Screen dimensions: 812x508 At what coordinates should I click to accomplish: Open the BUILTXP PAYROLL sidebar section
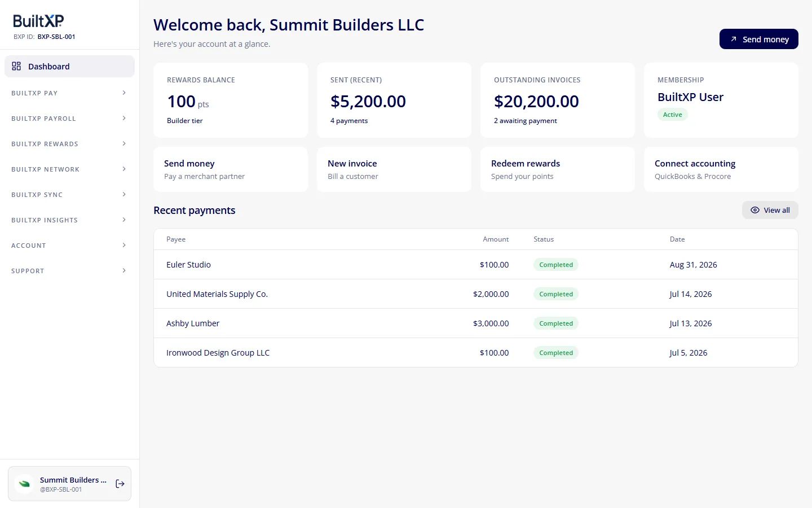point(69,119)
